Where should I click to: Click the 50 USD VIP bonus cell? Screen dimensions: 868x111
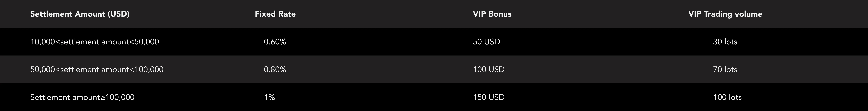pyautogui.click(x=486, y=42)
